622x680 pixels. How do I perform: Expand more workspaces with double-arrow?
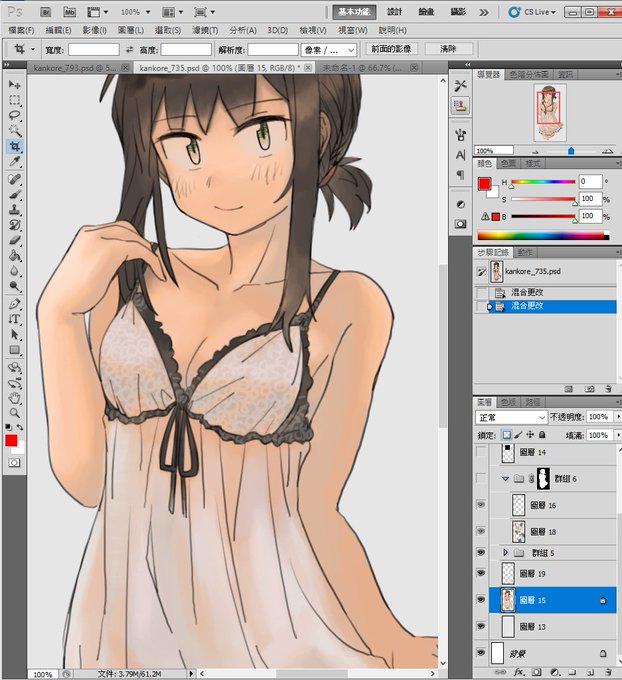(x=484, y=12)
